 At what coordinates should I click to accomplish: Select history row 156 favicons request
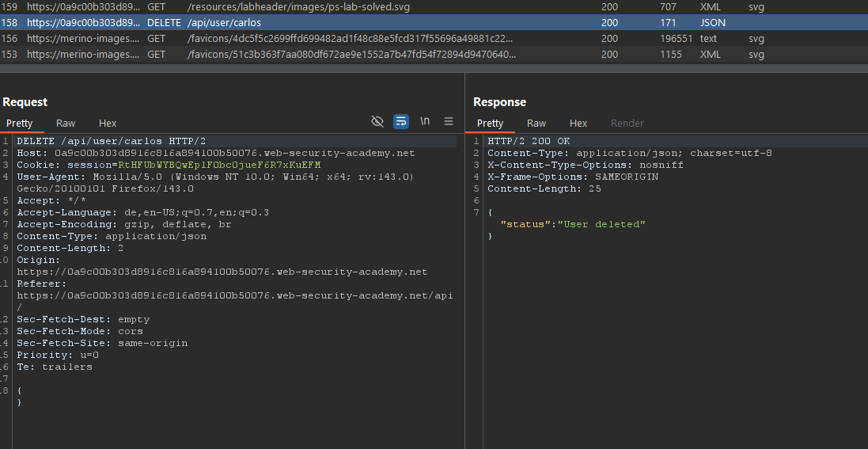[x=316, y=38]
